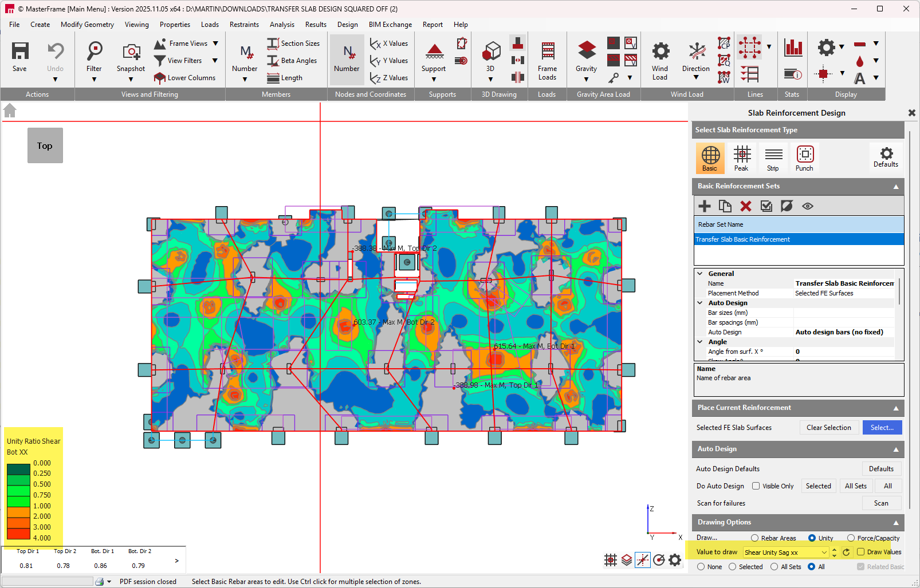Click the Clear Selection button
The width and height of the screenshot is (920, 588).
(x=829, y=427)
